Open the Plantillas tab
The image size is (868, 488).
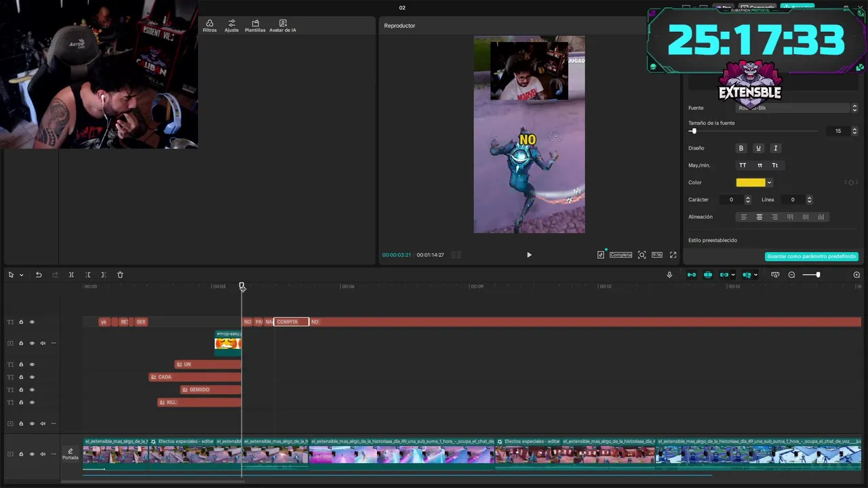[255, 26]
